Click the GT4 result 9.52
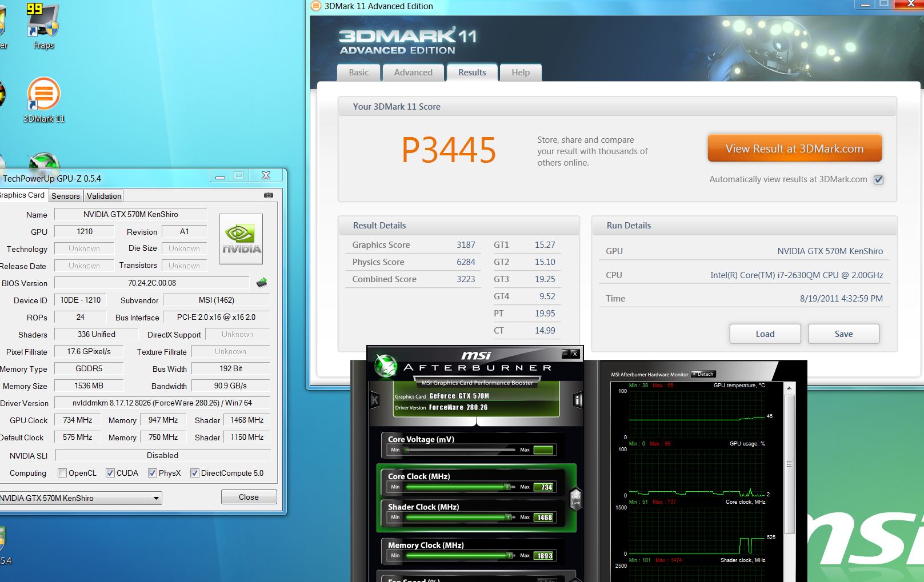This screenshot has height=582, width=924. (547, 296)
